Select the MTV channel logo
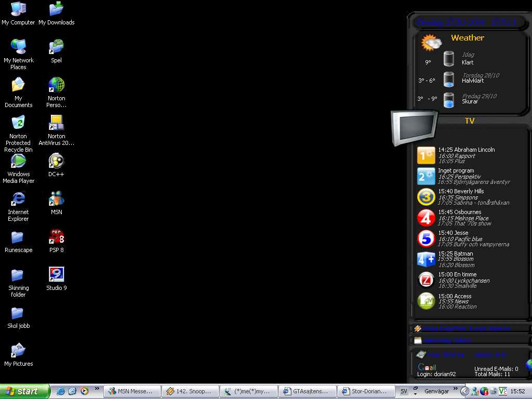The image size is (532, 399). [x=426, y=301]
